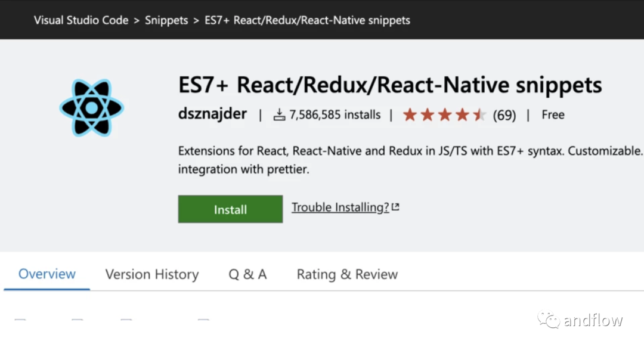Select the Overview tab
The height and width of the screenshot is (347, 644).
tap(47, 274)
